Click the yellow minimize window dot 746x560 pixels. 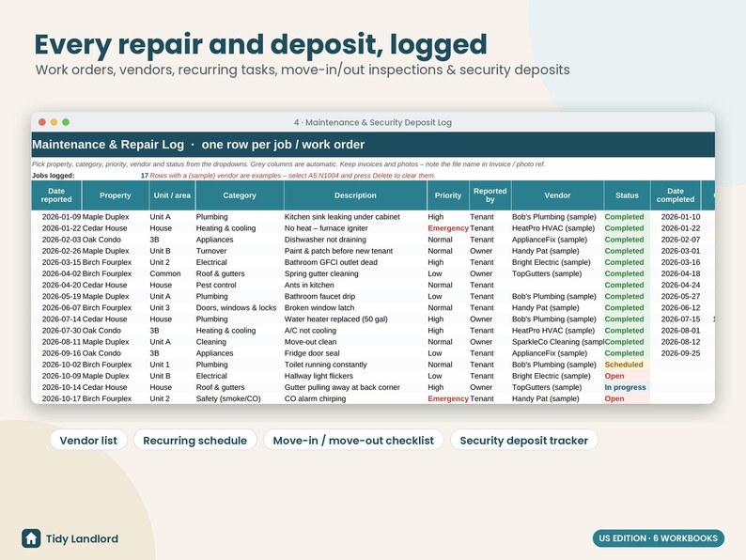pos(54,122)
